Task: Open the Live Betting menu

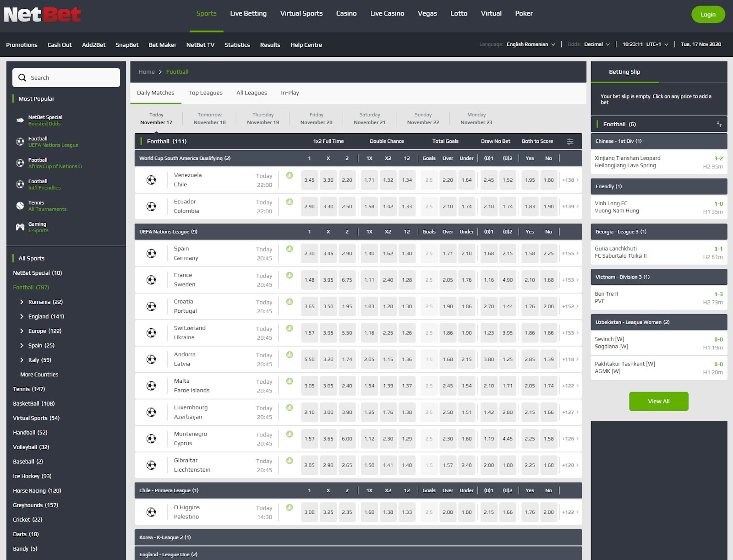Action: pos(248,14)
